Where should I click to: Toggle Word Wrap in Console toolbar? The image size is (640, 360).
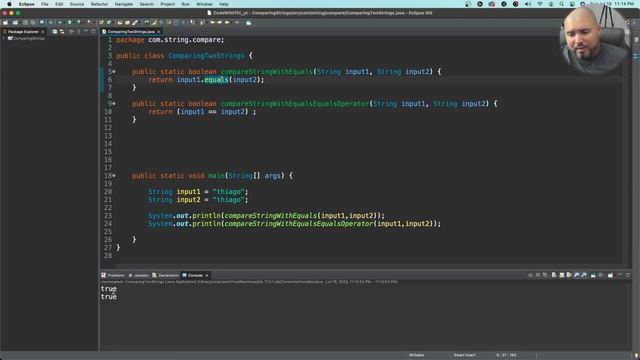point(569,275)
